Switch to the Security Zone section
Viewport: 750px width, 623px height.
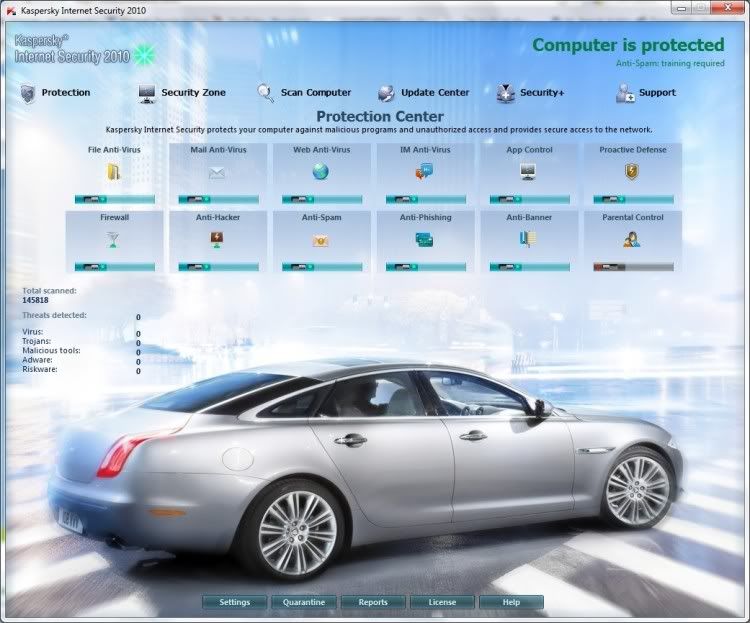(x=193, y=93)
